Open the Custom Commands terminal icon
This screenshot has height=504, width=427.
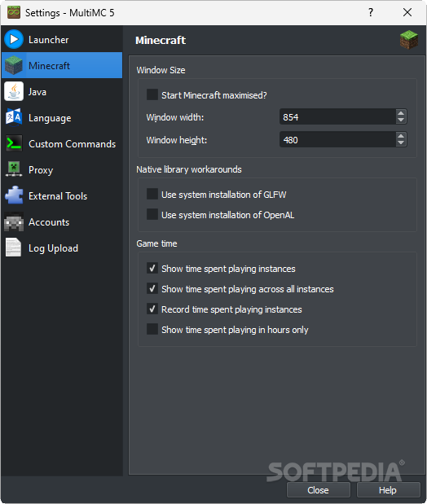tap(14, 143)
